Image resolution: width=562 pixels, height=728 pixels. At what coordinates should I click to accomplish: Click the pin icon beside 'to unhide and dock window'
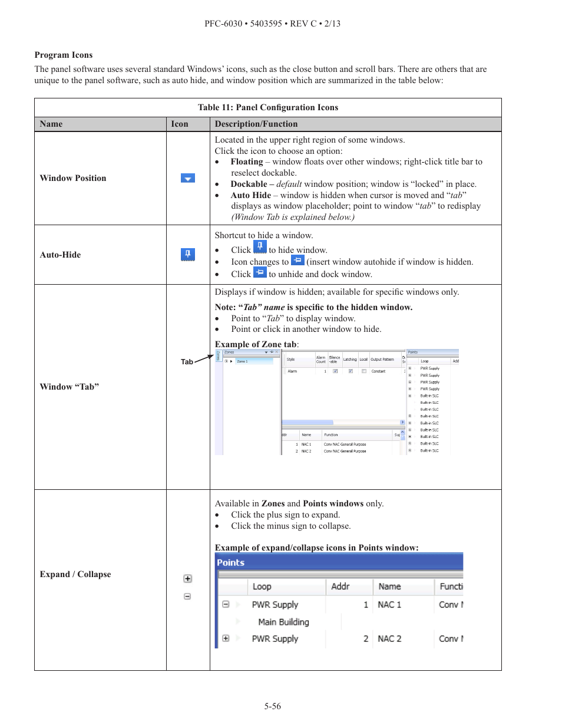coord(260,272)
